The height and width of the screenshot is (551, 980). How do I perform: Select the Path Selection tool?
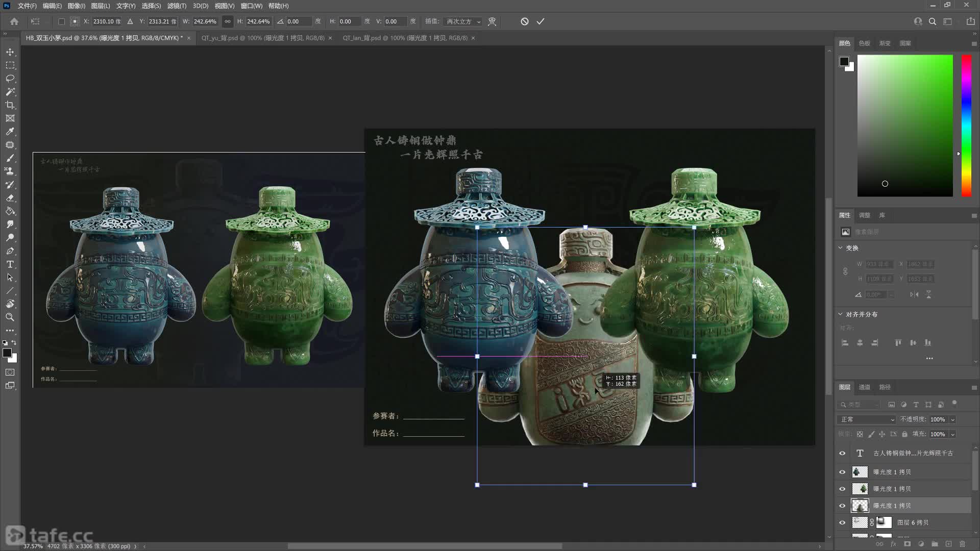pyautogui.click(x=10, y=278)
